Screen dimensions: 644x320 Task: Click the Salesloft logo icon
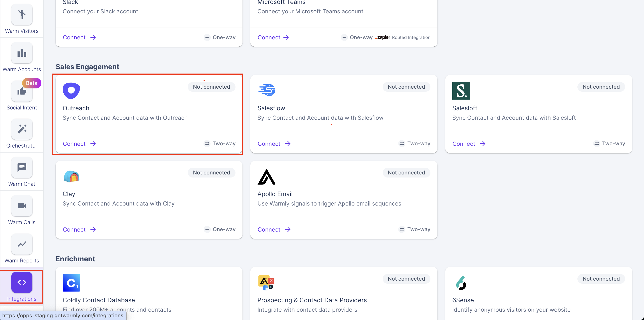461,91
